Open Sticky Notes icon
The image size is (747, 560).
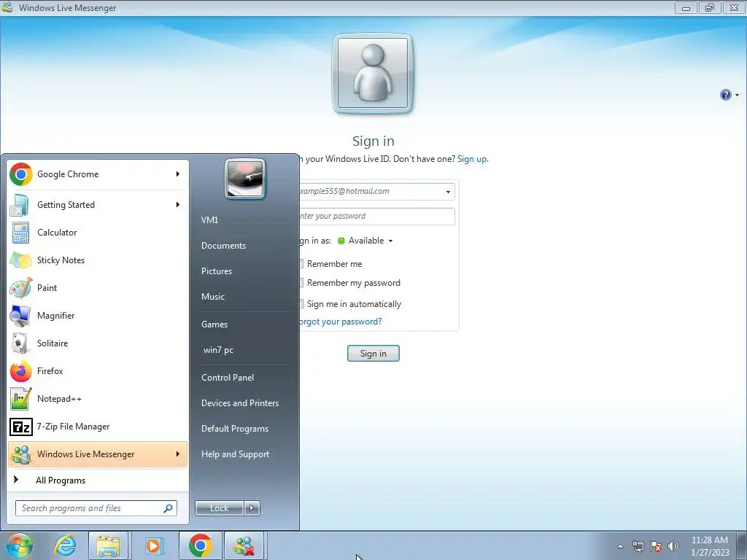point(20,260)
